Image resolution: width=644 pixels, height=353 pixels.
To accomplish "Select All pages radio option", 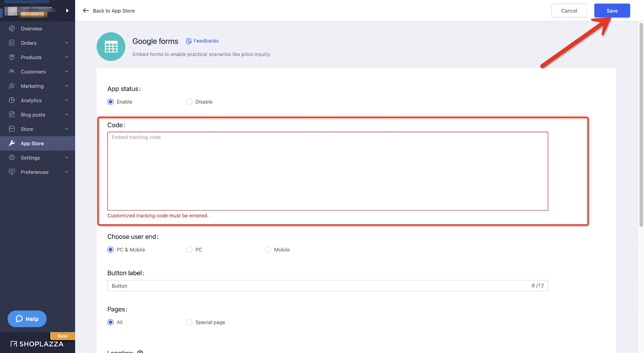I will point(111,322).
